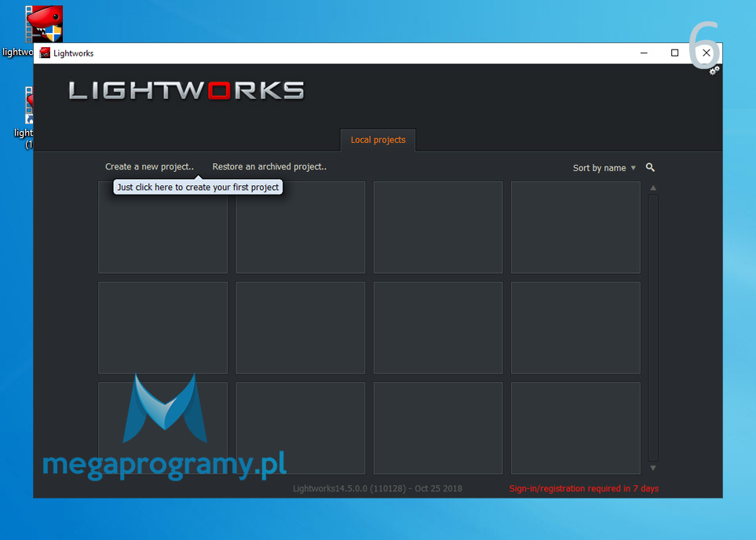The width and height of the screenshot is (756, 540).
Task: Click the sign-in/registration required notice
Action: tap(584, 488)
